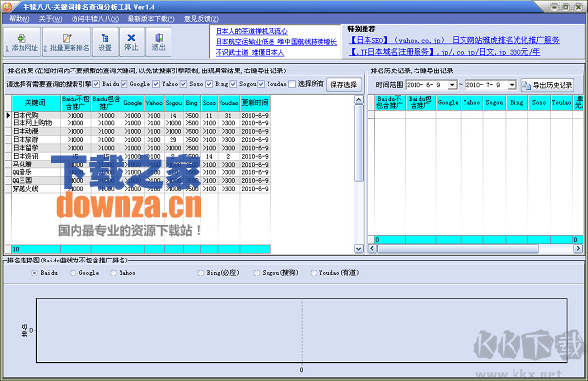
Task: Click Youdao column header in results table
Action: 228,103
